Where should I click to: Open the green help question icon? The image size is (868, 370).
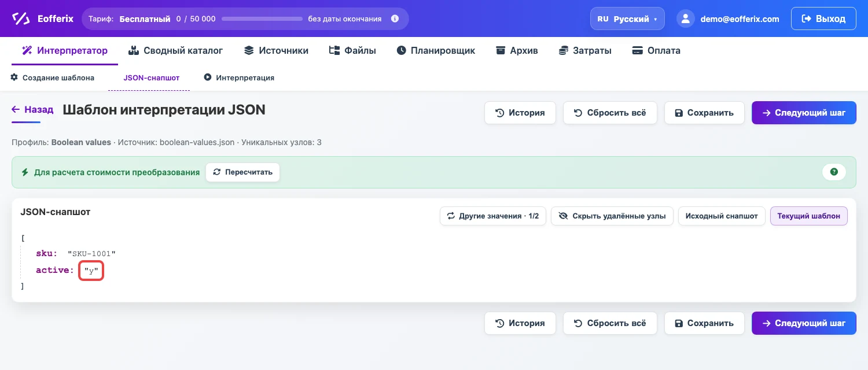tap(834, 172)
